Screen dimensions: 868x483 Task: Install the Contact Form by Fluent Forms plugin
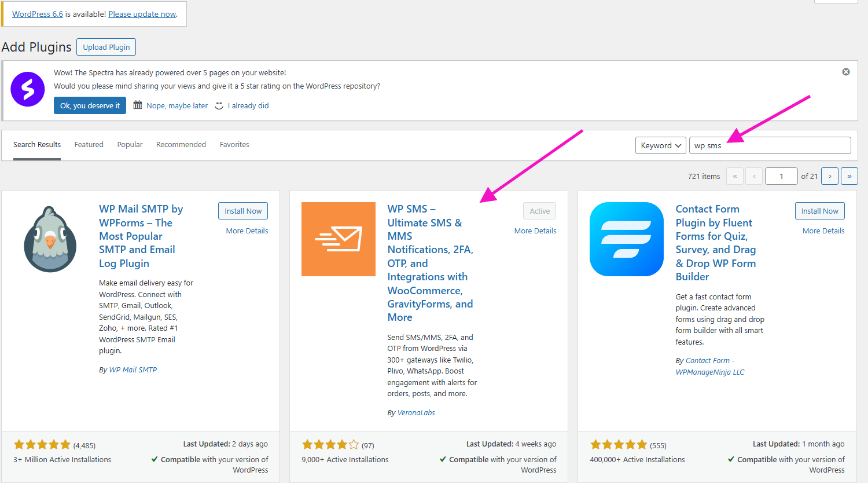[820, 211]
